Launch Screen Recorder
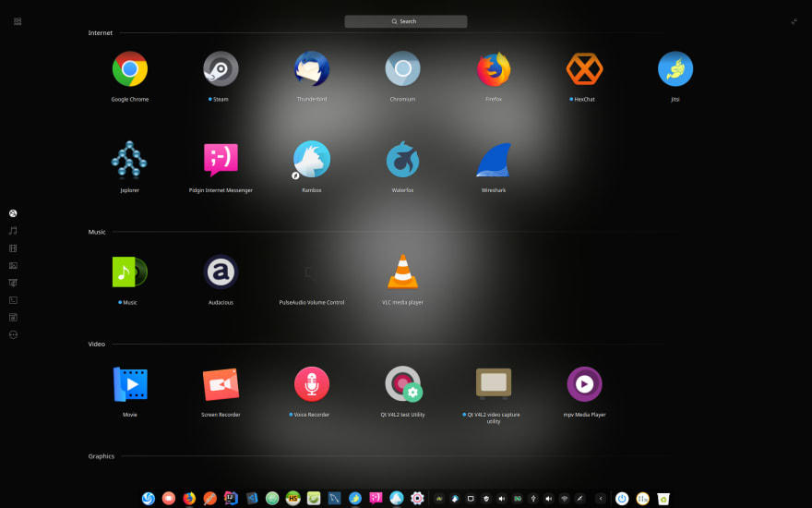The height and width of the screenshot is (508, 812). pos(221,384)
